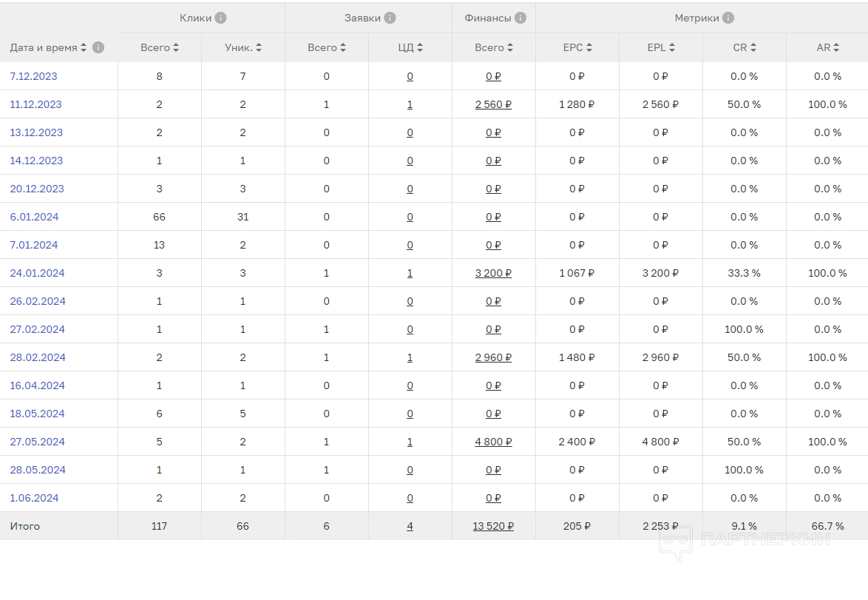Open the 11.12.2023 date row link

(35, 104)
